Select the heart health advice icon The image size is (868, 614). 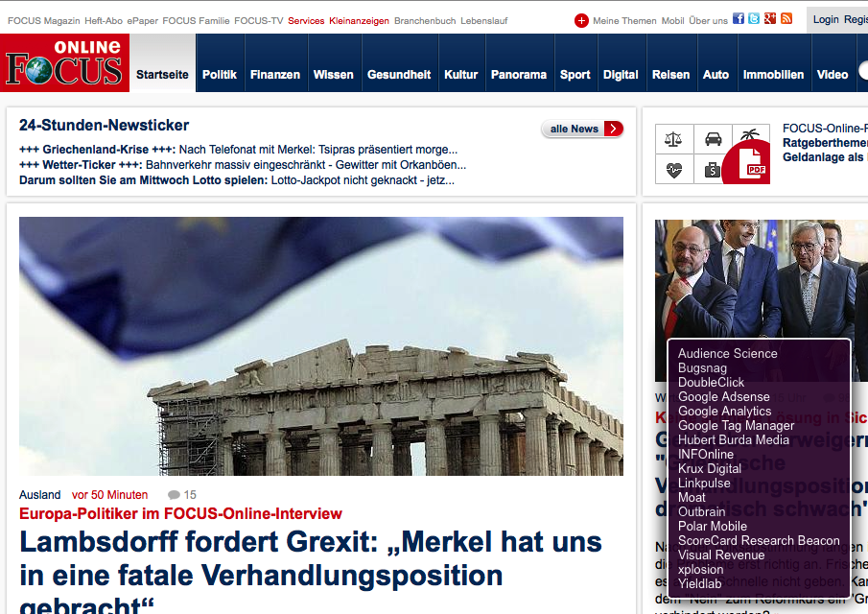click(673, 170)
